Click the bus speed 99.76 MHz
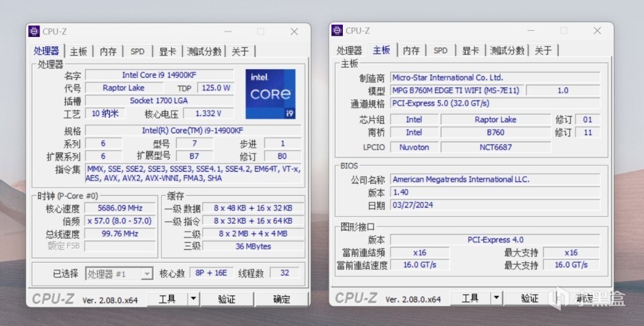The height and width of the screenshot is (326, 644). 120,233
